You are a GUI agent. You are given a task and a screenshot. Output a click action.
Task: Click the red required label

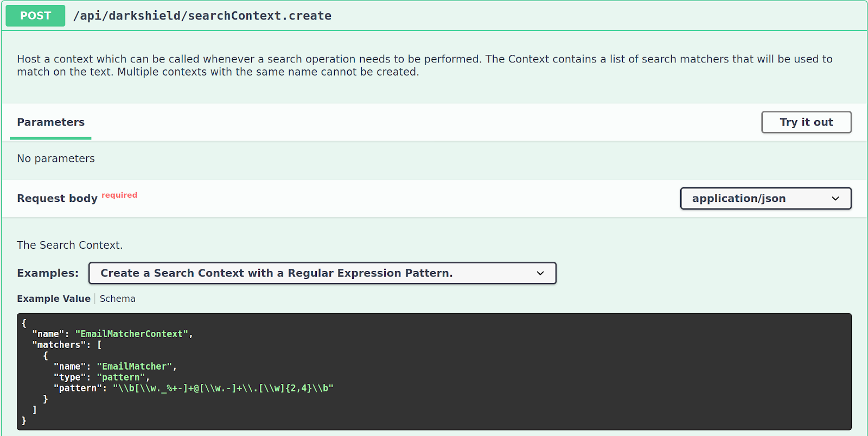(119, 195)
